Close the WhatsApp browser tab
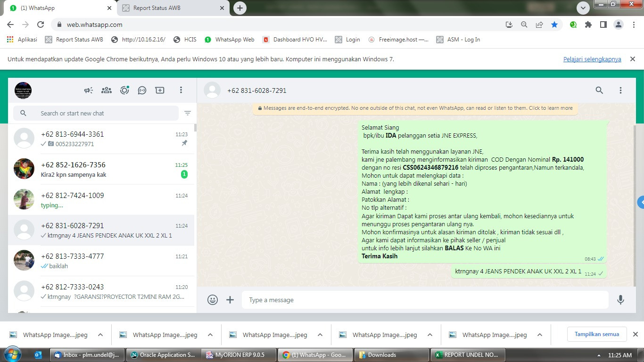 pos(109,8)
